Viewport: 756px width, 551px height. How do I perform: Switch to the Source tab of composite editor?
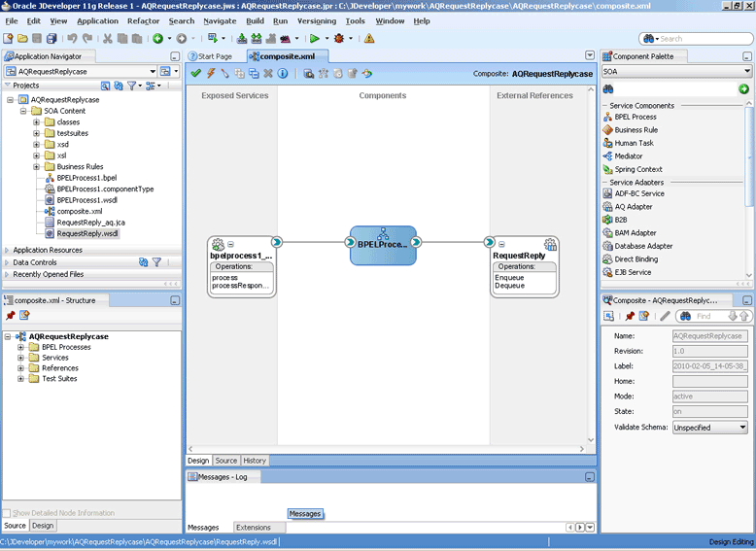225,461
